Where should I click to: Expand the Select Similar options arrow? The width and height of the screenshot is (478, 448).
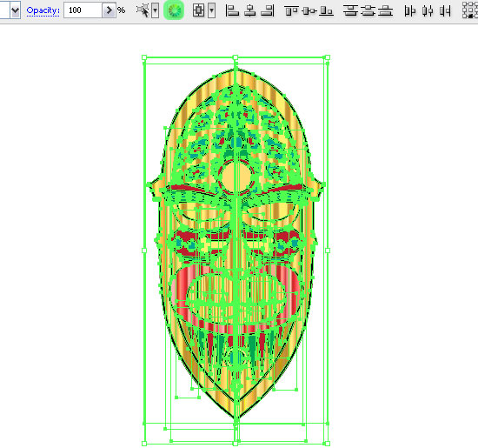click(x=156, y=11)
